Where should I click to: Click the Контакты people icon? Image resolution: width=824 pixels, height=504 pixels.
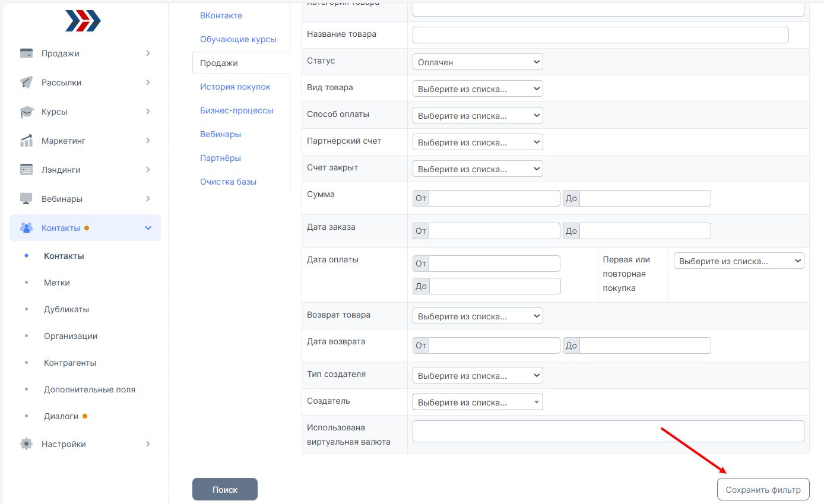pos(26,228)
